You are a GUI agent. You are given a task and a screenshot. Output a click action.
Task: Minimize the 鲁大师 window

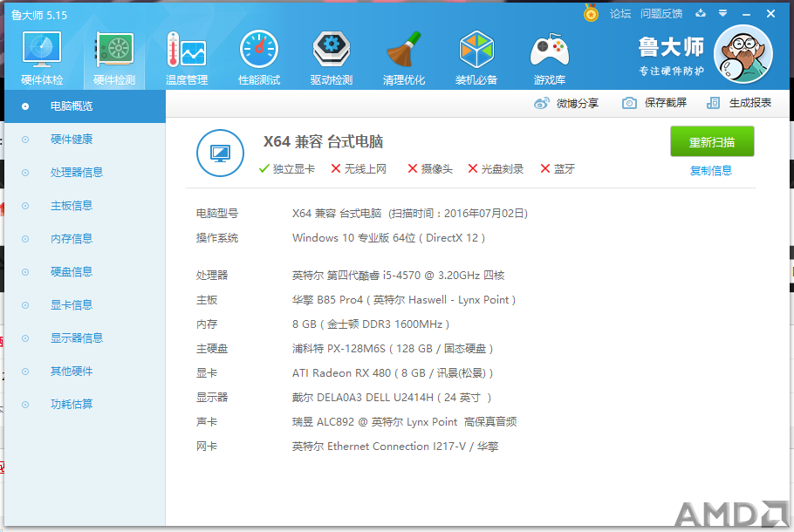746,14
